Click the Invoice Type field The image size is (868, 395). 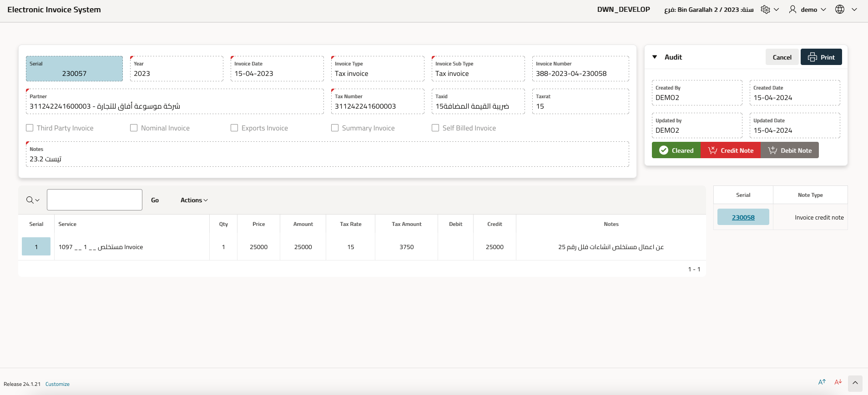pyautogui.click(x=378, y=69)
